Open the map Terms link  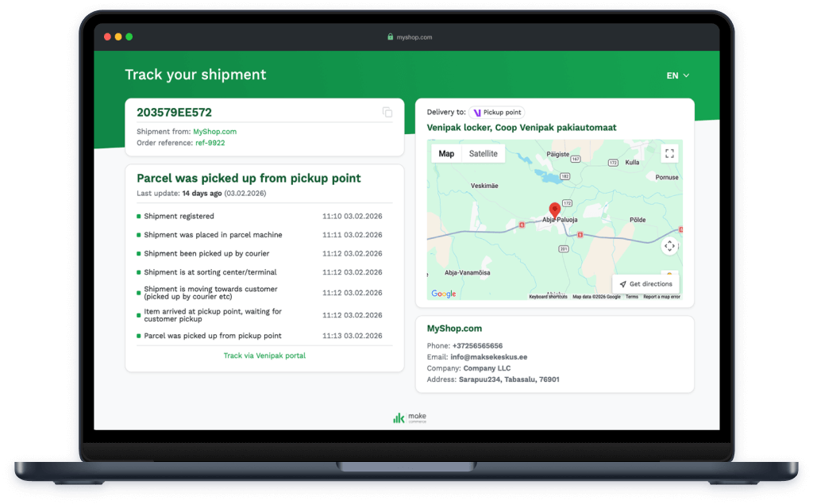pos(631,297)
